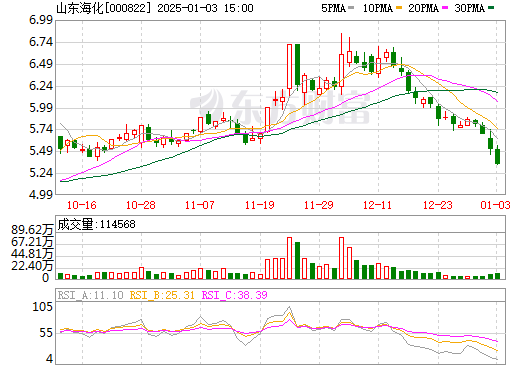
Task: Click the 20PMA legend label
Action: click(423, 8)
